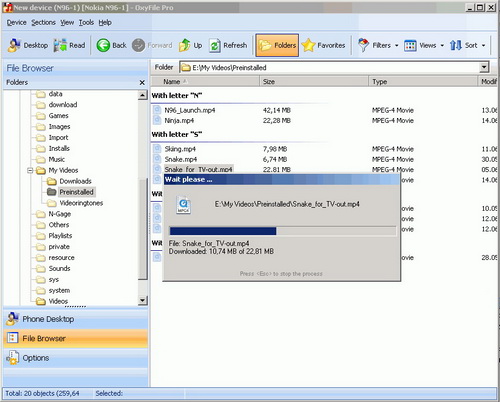Viewport: 500px width, 402px height.
Task: Click scroll down arrow in folder tree
Action: point(143,300)
